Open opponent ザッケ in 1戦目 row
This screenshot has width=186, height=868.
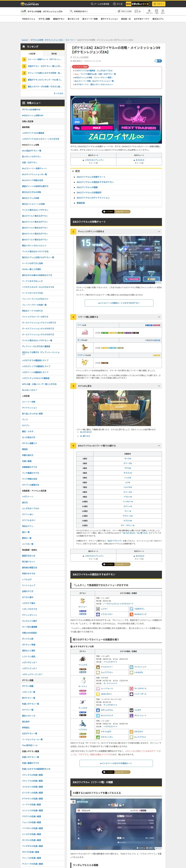(x=127, y=459)
